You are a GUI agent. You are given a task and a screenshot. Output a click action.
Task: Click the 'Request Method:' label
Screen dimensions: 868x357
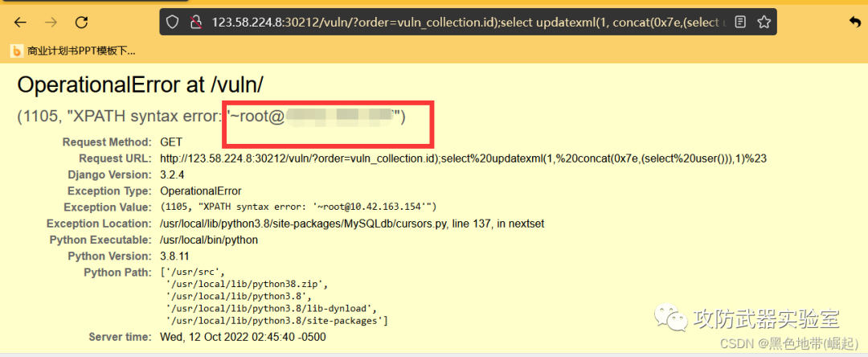(106, 142)
